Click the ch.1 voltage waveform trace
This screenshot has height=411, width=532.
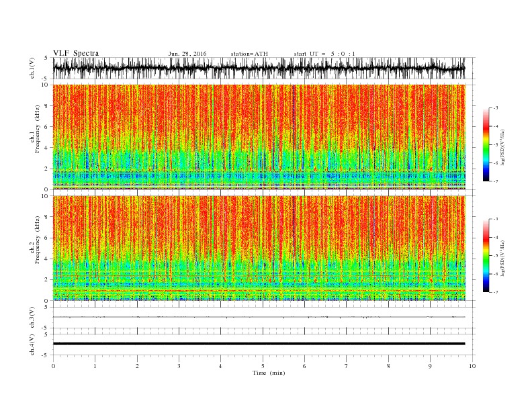click(259, 68)
